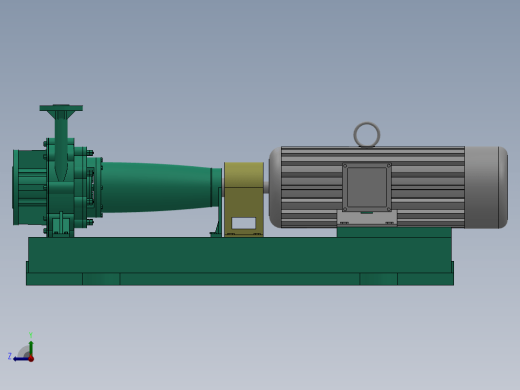
Task: Click the green Y axis arrow of the triad
Action: click(31, 348)
